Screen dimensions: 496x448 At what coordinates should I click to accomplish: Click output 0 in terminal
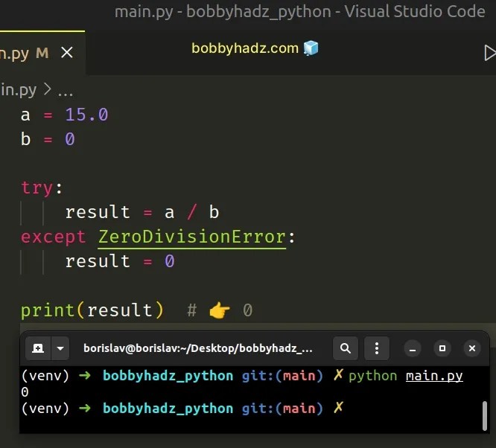[25, 392]
